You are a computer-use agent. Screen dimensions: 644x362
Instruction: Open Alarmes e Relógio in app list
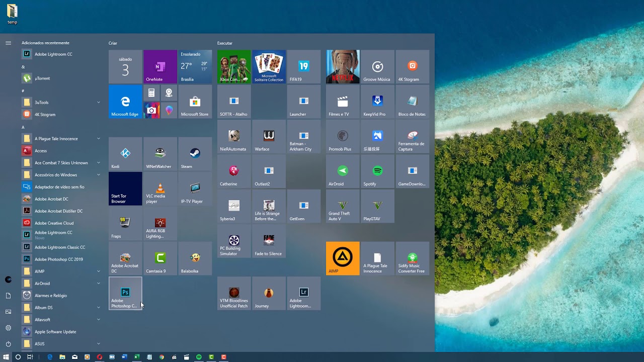coord(61,296)
